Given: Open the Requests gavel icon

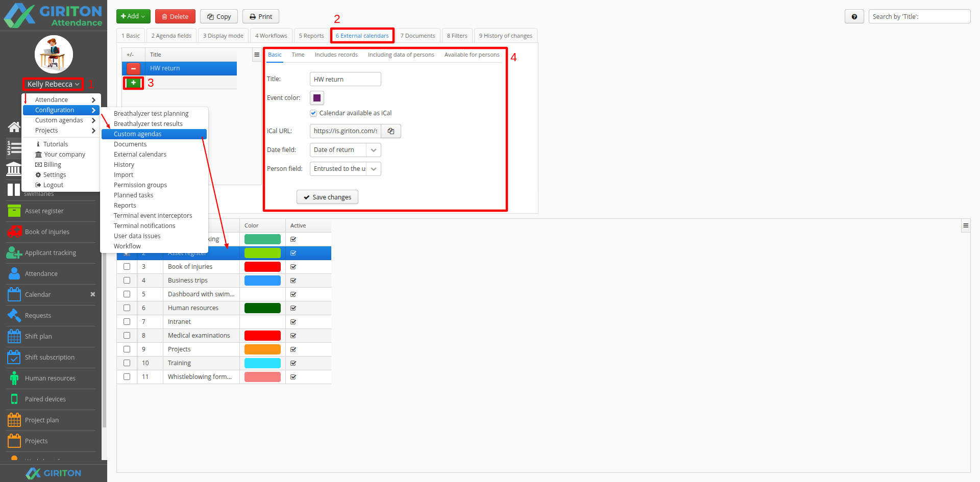Looking at the screenshot, I should tap(14, 315).
